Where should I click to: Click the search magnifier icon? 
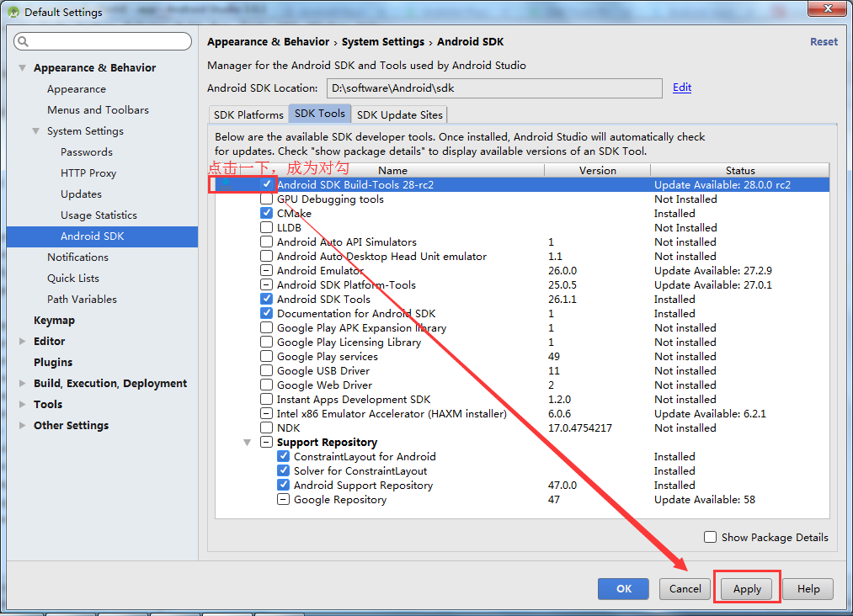(x=23, y=41)
